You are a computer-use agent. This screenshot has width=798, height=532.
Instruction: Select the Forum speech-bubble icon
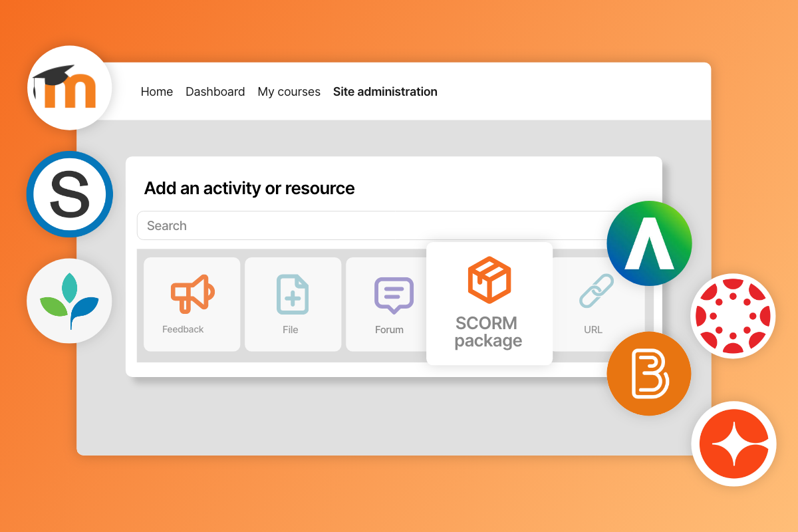point(394,295)
